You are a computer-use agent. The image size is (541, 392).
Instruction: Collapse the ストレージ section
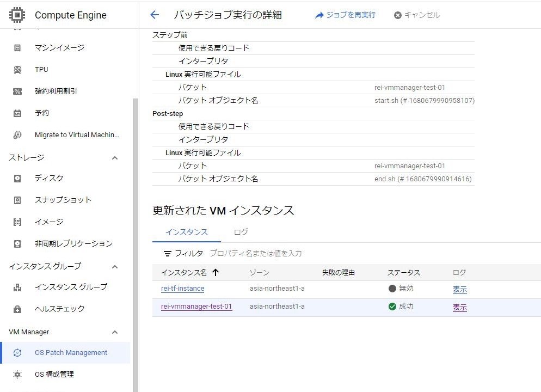115,158
